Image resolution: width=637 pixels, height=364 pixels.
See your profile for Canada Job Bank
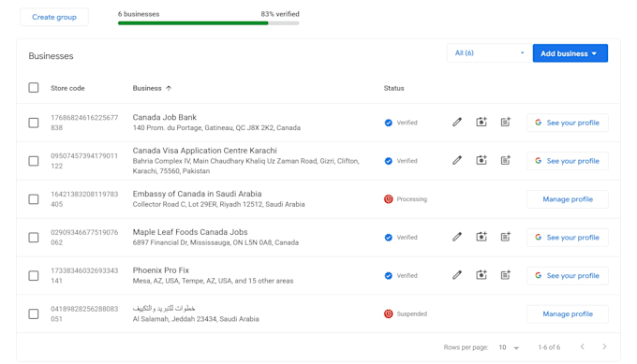[568, 123]
